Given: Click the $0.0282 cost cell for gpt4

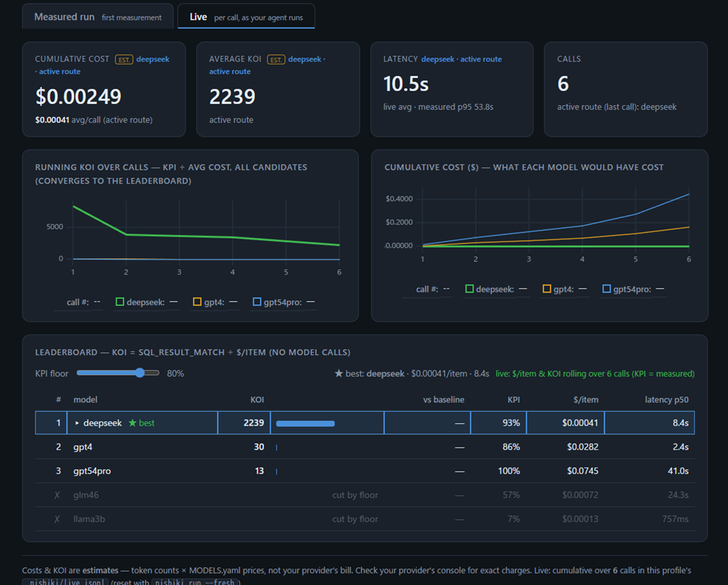Looking at the screenshot, I should tap(582, 447).
